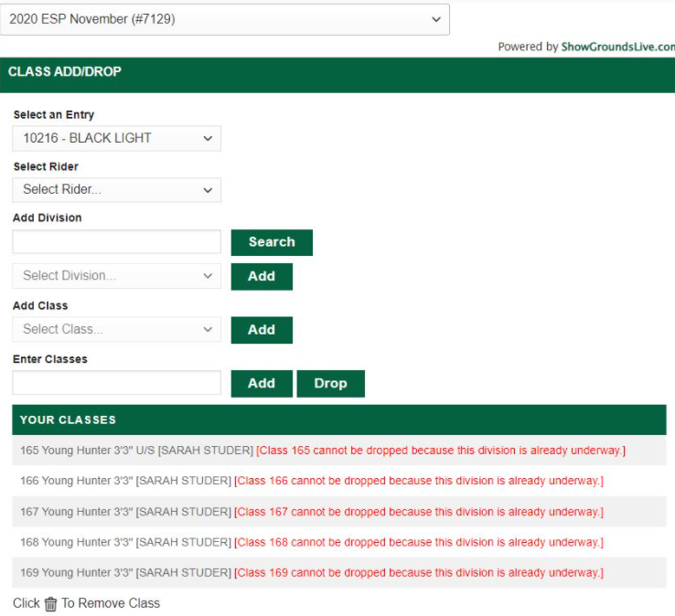Image resolution: width=675 pixels, height=616 pixels.
Task: Click Add next to Select Division
Action: click(x=262, y=277)
